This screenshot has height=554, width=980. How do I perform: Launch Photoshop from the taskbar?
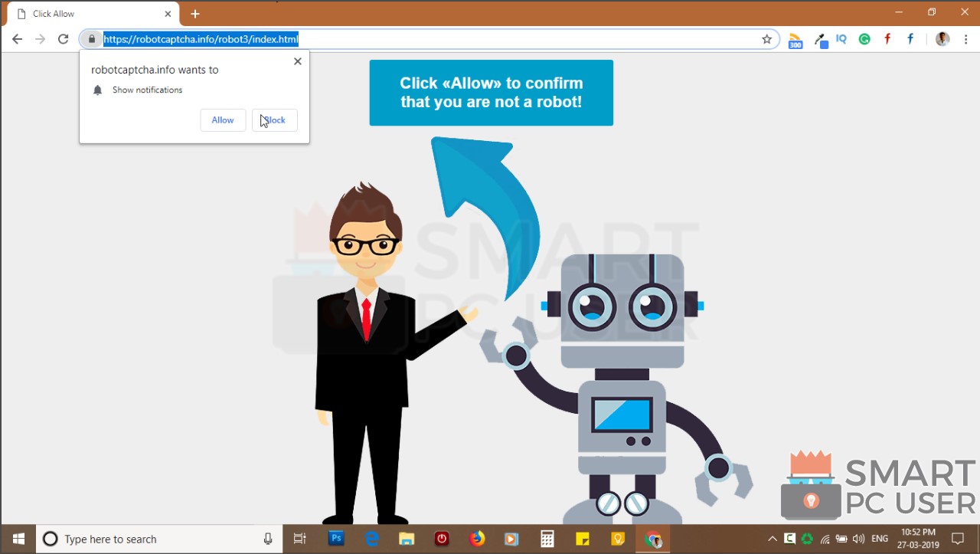click(335, 539)
